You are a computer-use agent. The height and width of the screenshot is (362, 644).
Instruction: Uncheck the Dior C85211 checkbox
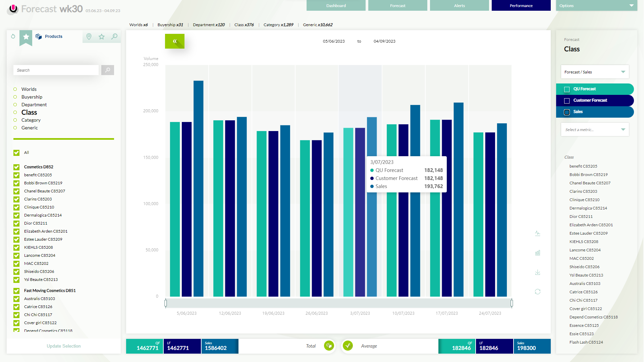click(x=16, y=223)
